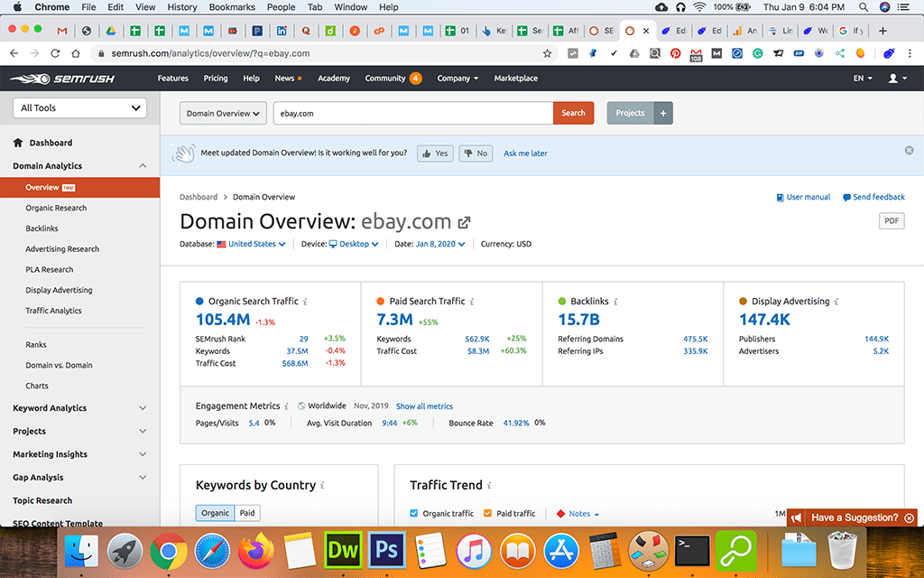Switch Keywords by Country to Paid
924x578 pixels.
[x=247, y=513]
